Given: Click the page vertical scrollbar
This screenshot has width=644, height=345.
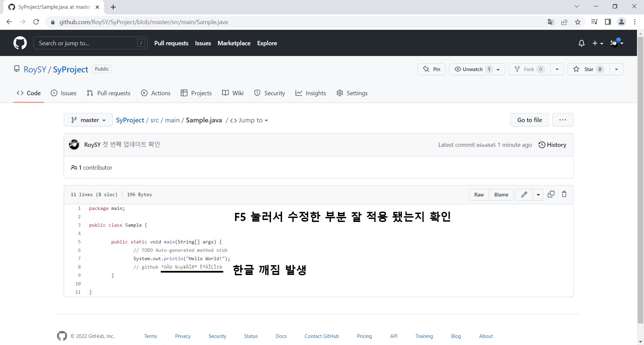Looking at the screenshot, I should (x=640, y=181).
